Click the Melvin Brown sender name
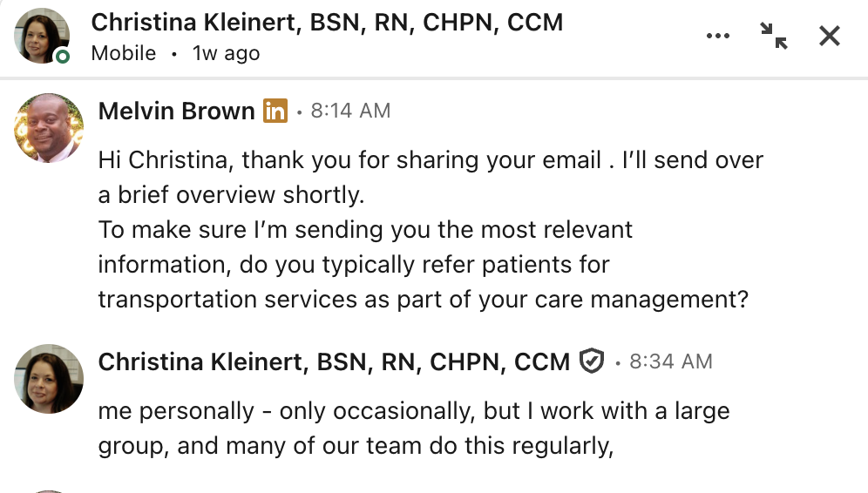 (x=177, y=111)
